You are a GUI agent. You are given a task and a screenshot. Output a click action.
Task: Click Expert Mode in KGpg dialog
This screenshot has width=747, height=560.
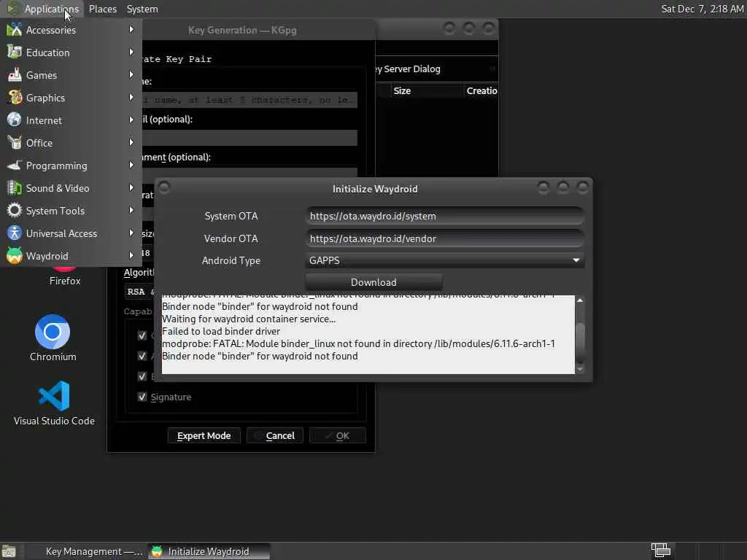click(204, 436)
